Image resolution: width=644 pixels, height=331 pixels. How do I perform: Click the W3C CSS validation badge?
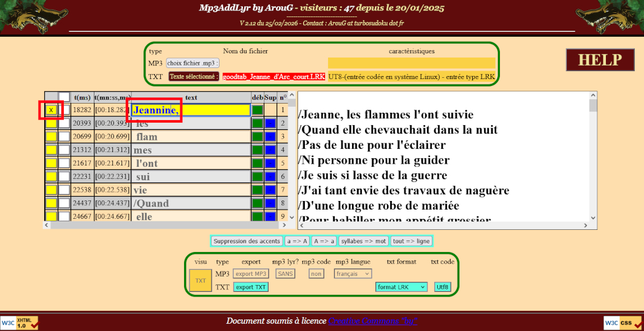pyautogui.click(x=623, y=322)
